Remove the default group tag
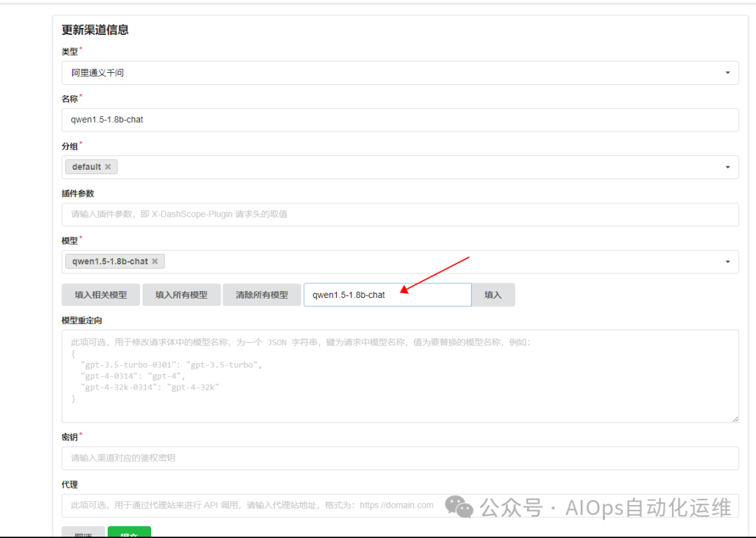This screenshot has width=756, height=538. [108, 167]
